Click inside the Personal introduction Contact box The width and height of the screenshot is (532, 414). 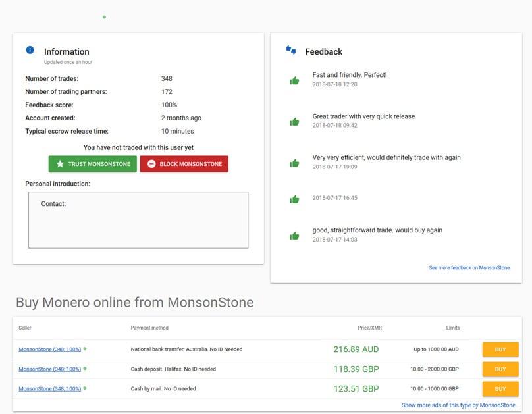[138, 220]
